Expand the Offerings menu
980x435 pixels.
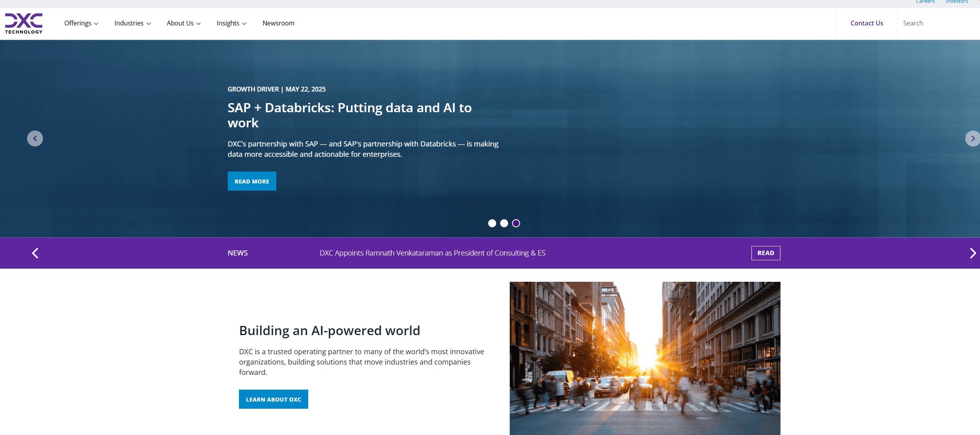tap(81, 23)
